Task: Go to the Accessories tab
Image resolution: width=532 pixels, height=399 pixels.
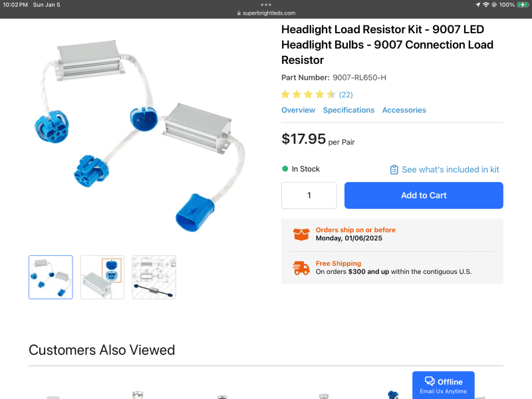Action: point(404,110)
